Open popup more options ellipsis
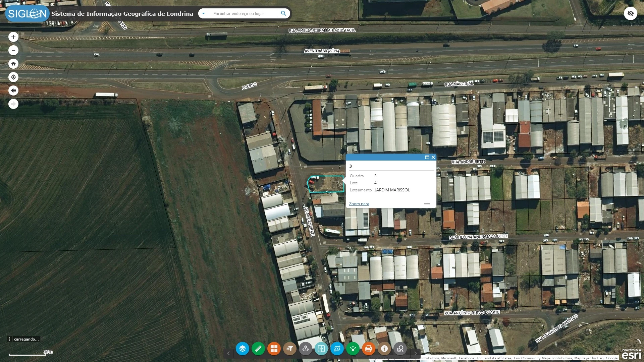644x362 pixels. coord(427,204)
